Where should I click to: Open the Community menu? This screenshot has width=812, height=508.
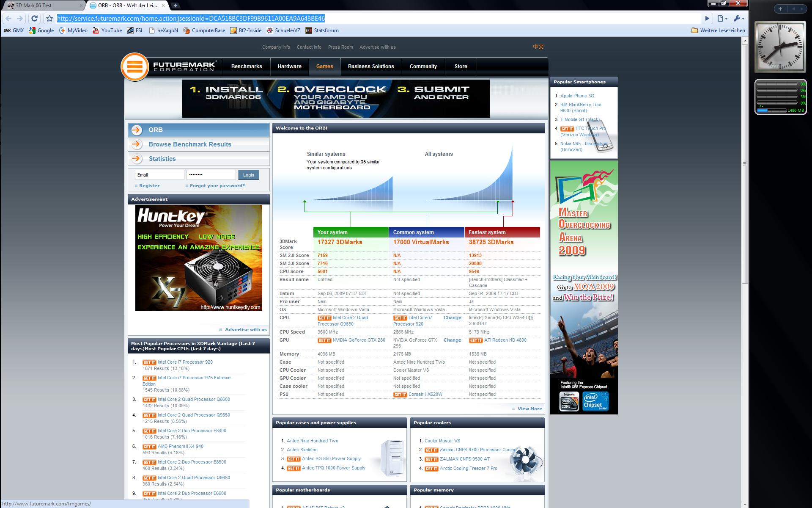pyautogui.click(x=423, y=66)
